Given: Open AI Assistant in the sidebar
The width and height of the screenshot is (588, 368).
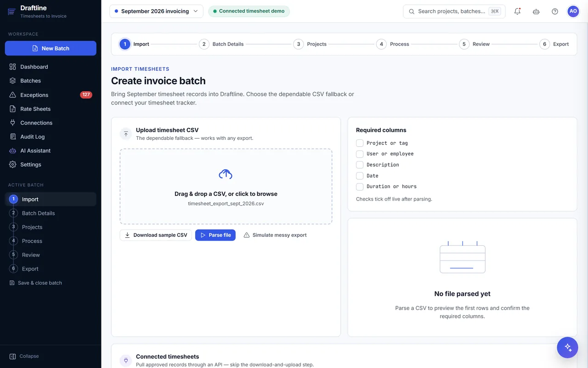Looking at the screenshot, I should pos(51,150).
